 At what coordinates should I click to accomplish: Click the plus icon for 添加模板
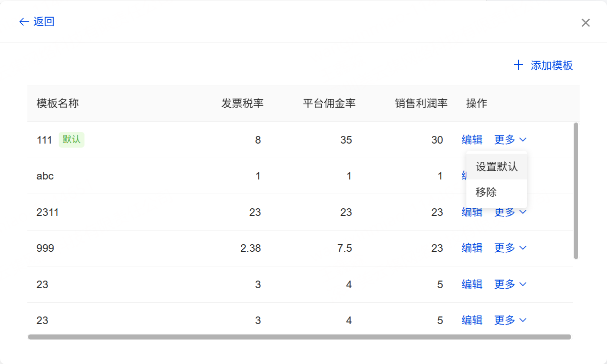518,65
